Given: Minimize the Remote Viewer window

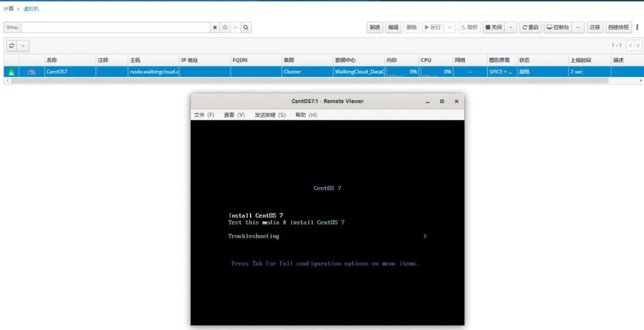Looking at the screenshot, I should coord(428,101).
